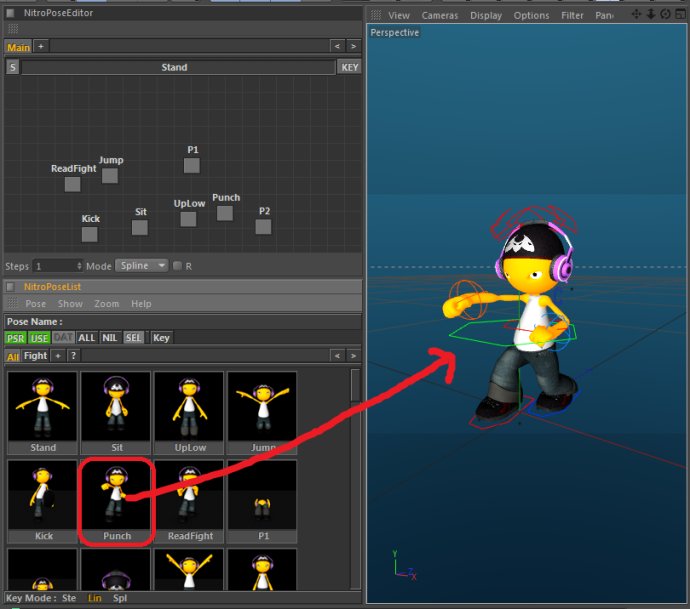Open the Cameras menu

click(440, 15)
